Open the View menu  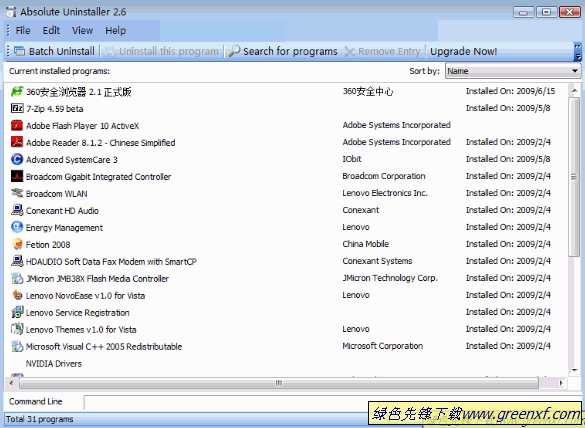(82, 31)
